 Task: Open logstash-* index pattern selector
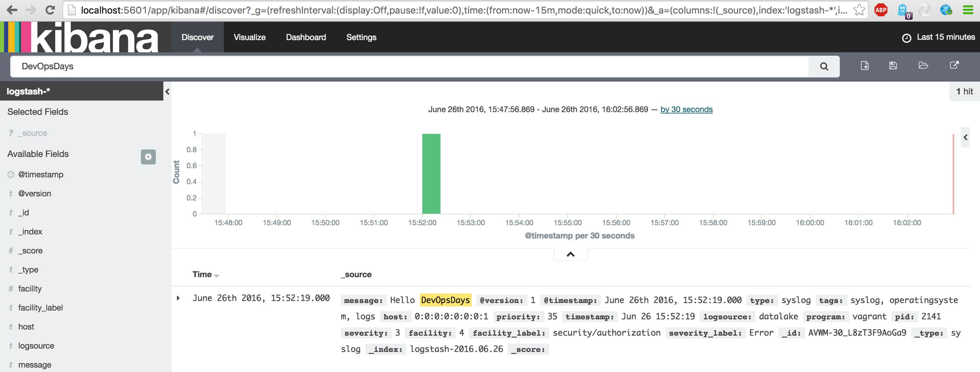pos(28,91)
